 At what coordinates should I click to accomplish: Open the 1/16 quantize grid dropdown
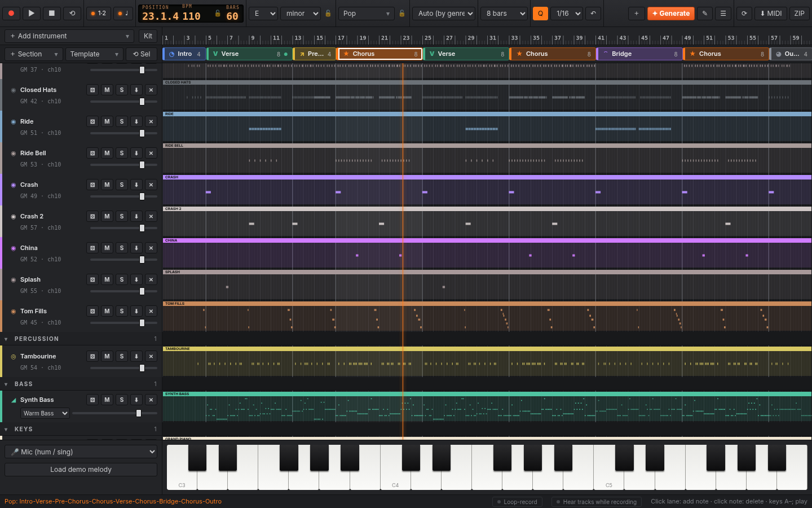click(x=567, y=13)
